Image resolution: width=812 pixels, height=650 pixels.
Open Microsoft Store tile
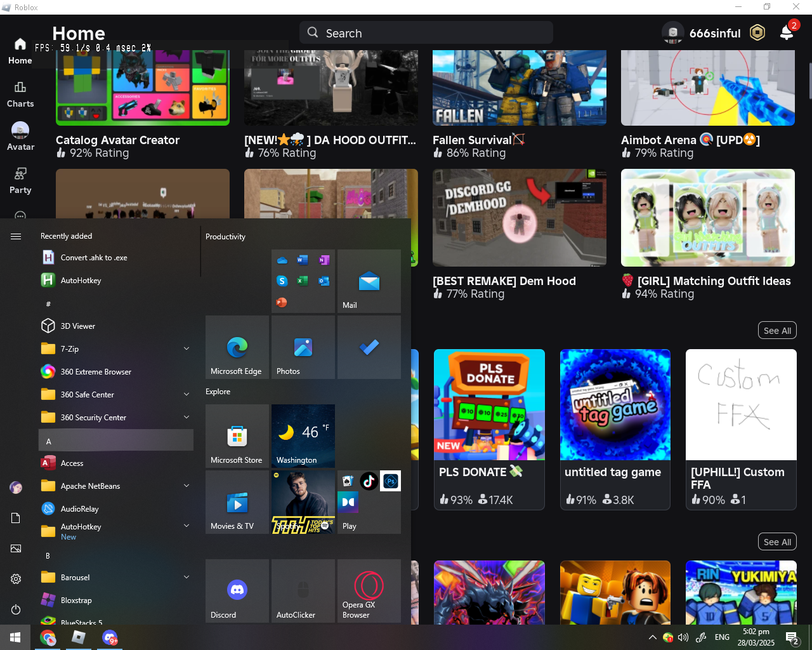(237, 436)
